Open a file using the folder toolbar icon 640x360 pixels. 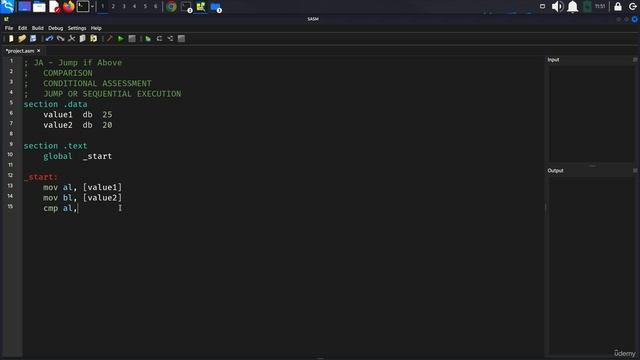coord(22,39)
